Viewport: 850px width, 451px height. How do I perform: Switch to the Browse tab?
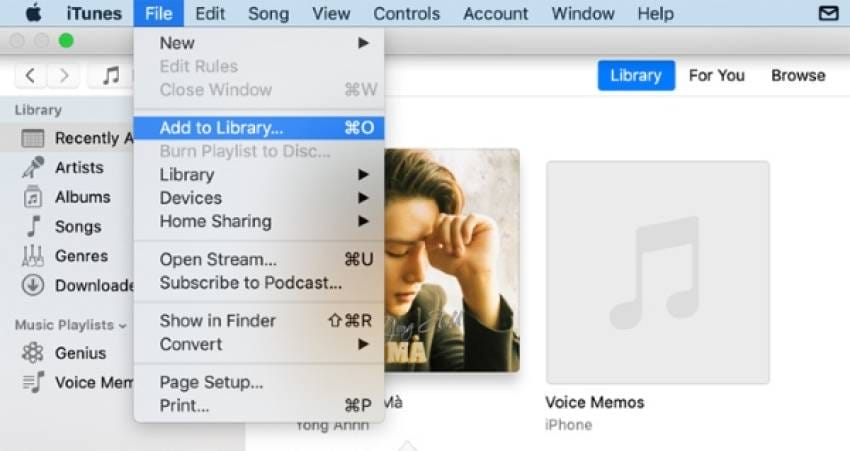[x=798, y=75]
